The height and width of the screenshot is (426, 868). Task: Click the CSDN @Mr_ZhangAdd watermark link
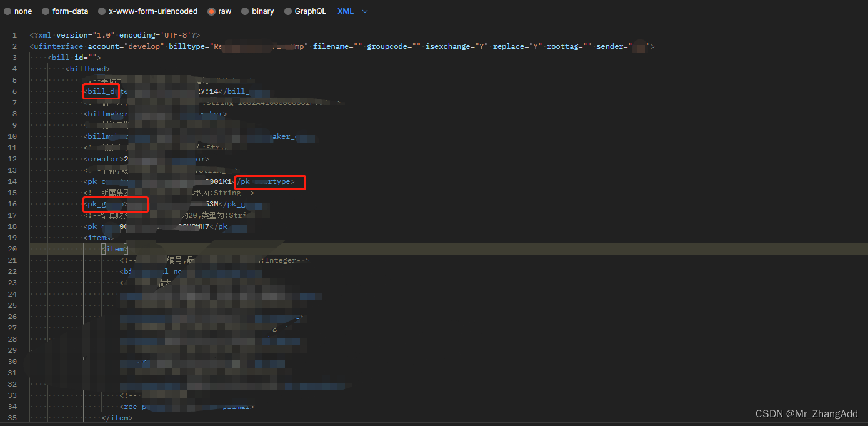click(806, 413)
